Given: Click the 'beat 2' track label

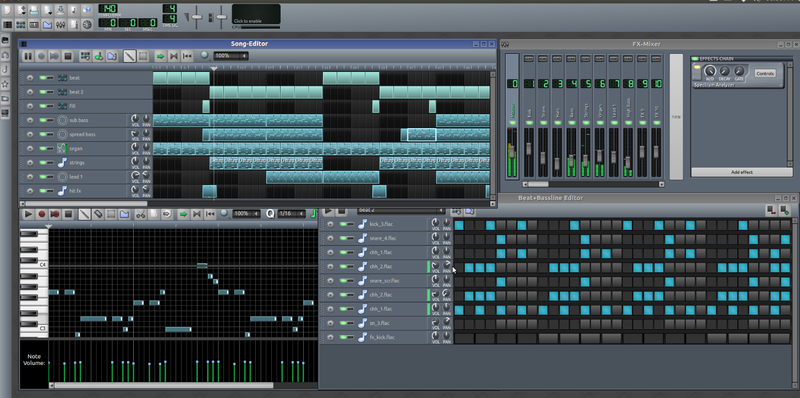Looking at the screenshot, I should [77, 92].
